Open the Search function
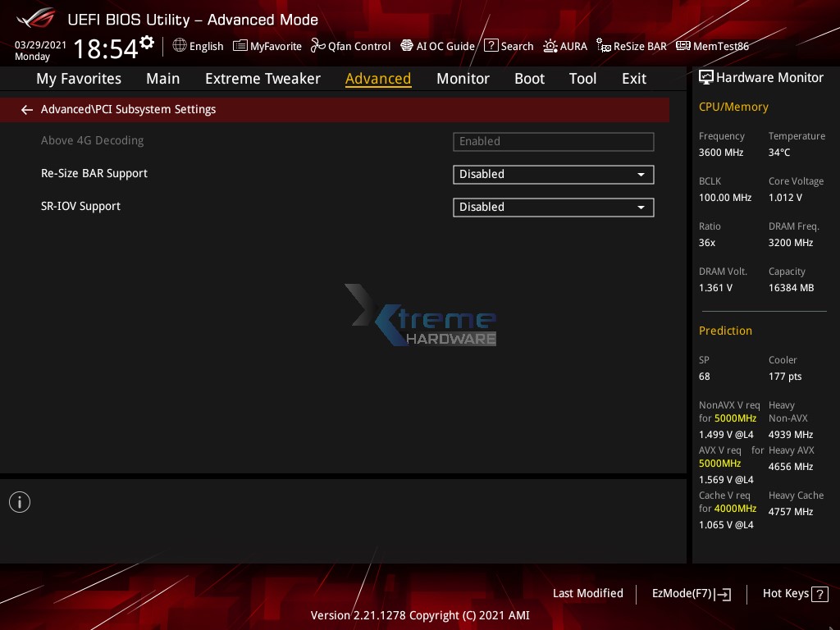 pyautogui.click(x=509, y=46)
